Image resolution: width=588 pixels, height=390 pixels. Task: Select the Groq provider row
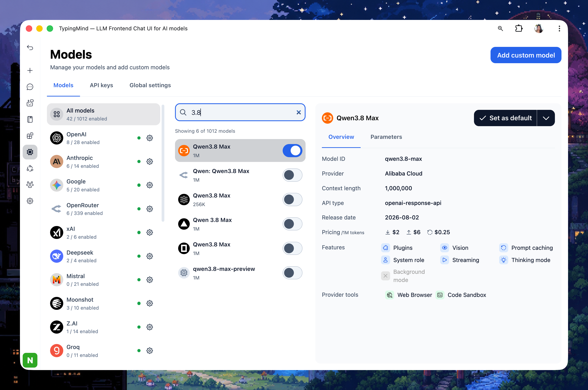104,351
